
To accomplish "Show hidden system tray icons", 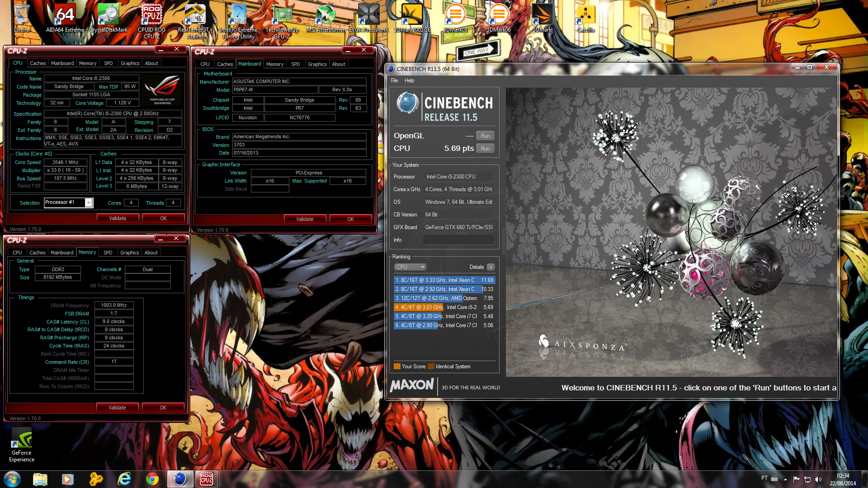I will pyautogui.click(x=785, y=479).
